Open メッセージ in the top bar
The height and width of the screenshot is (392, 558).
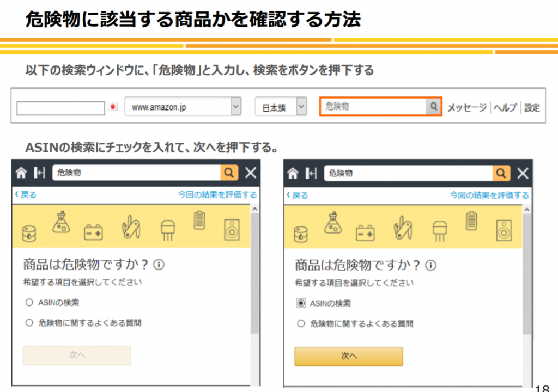(466, 108)
